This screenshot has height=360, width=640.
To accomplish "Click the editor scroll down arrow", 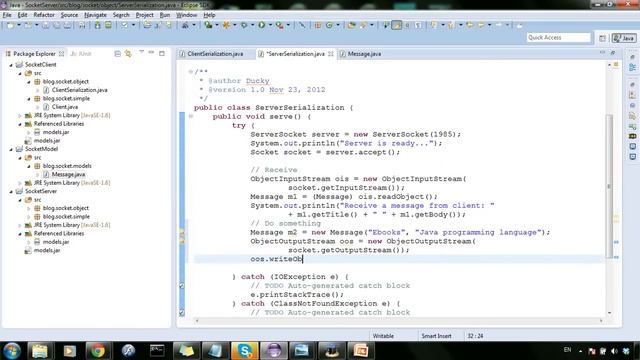I will pyautogui.click(x=609, y=313).
